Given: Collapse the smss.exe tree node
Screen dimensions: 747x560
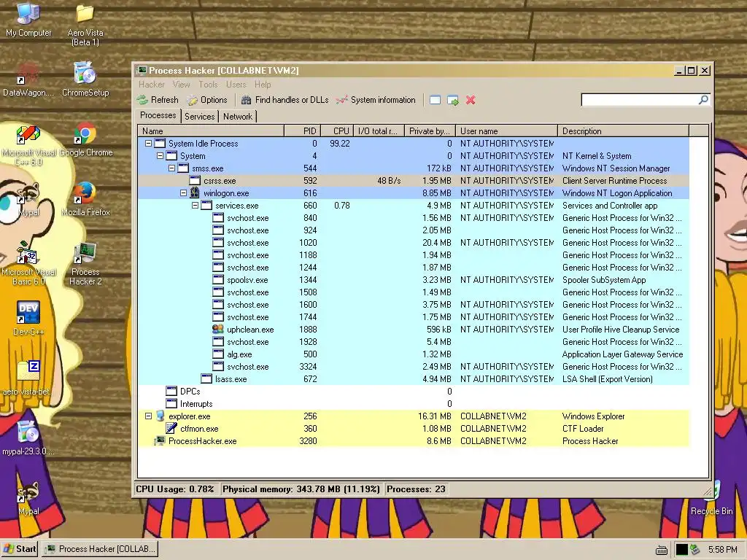Looking at the screenshot, I should [171, 168].
